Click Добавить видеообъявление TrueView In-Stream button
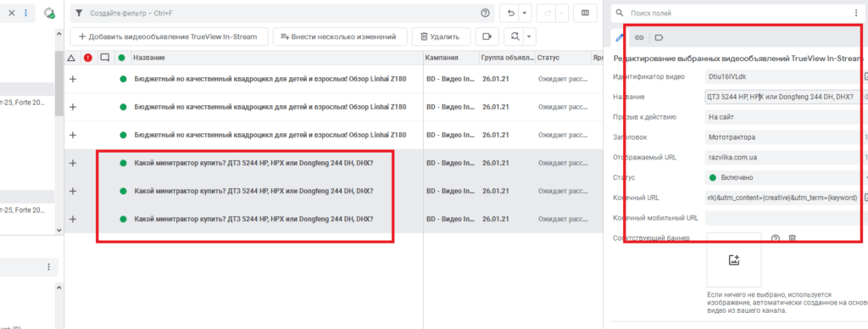868x329 pixels. click(169, 36)
